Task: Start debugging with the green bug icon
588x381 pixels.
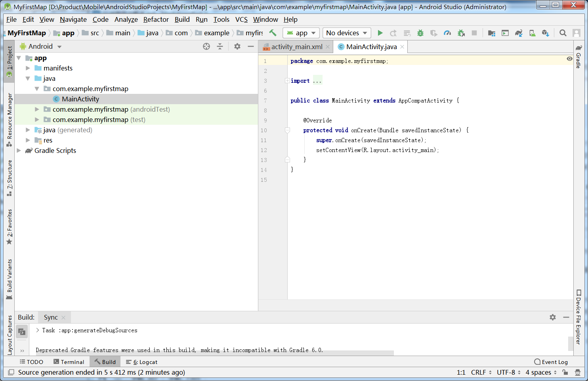Action: (420, 33)
